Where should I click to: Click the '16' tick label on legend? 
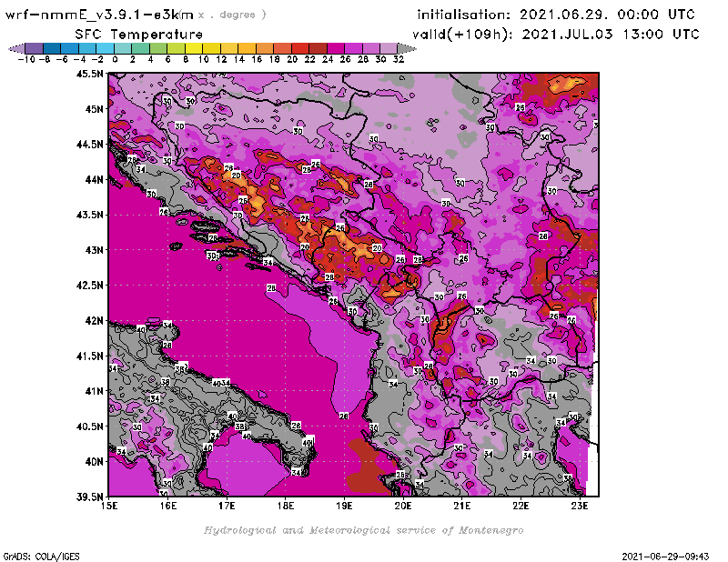coord(257,59)
